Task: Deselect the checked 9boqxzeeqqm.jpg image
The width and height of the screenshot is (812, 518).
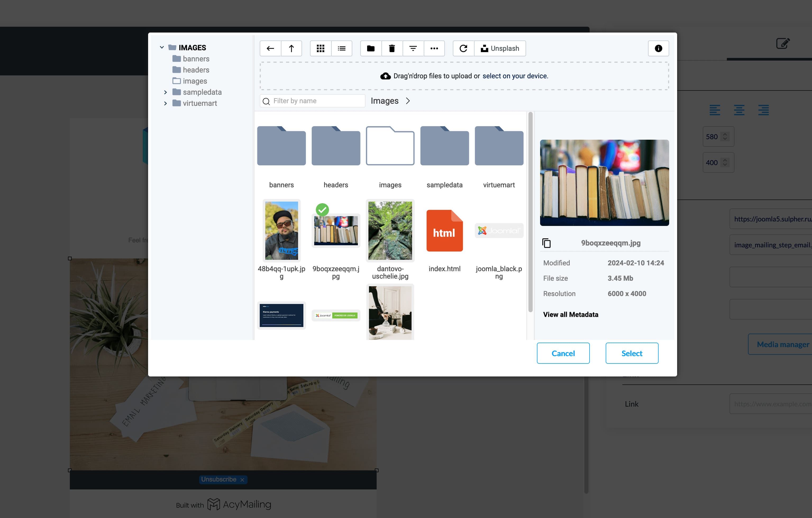Action: click(322, 210)
